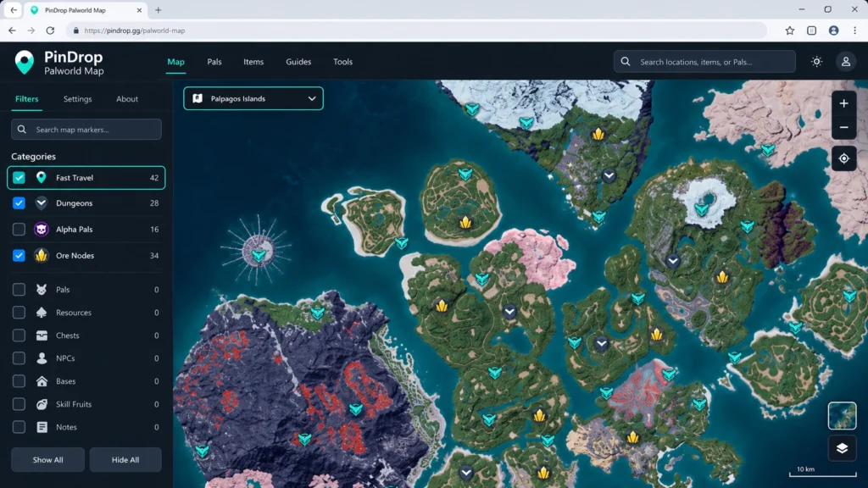Open the Pals nav tab
868x488 pixels.
tap(214, 62)
